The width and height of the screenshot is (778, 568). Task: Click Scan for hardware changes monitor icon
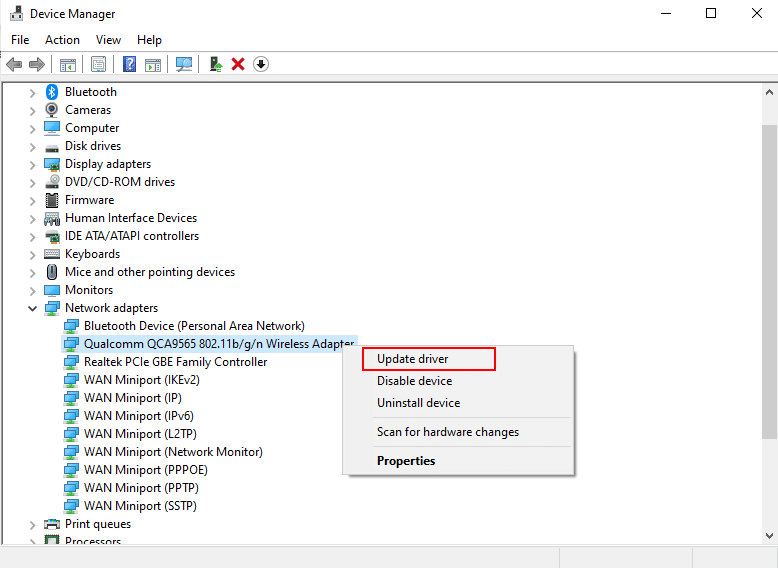[184, 64]
